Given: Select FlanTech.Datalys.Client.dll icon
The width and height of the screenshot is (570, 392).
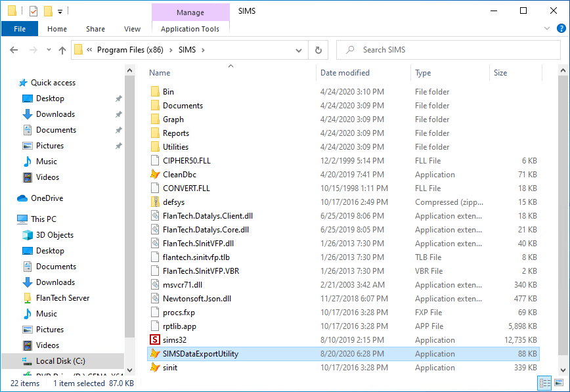Looking at the screenshot, I should pos(155,215).
